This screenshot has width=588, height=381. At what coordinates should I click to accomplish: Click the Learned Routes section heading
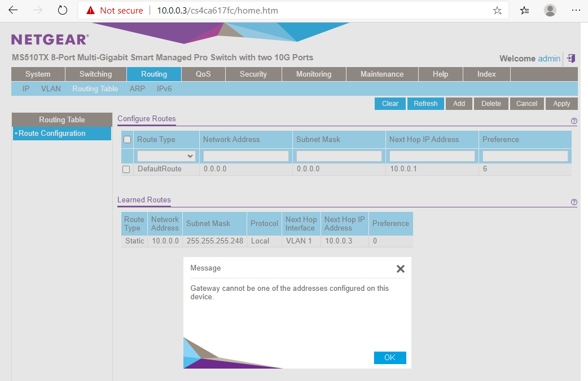144,200
